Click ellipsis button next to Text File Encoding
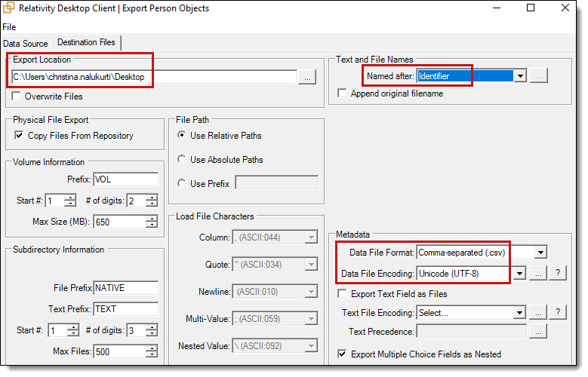Screen dimensions: 588x377 click(538, 312)
